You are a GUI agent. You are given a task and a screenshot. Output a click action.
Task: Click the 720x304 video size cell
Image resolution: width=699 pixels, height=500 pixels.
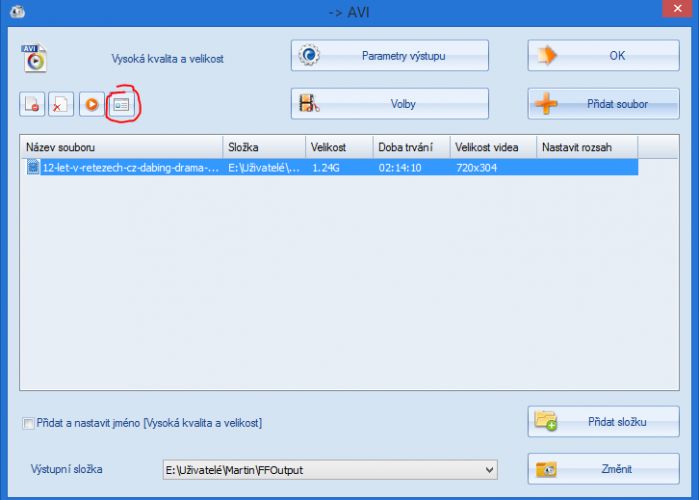476,168
